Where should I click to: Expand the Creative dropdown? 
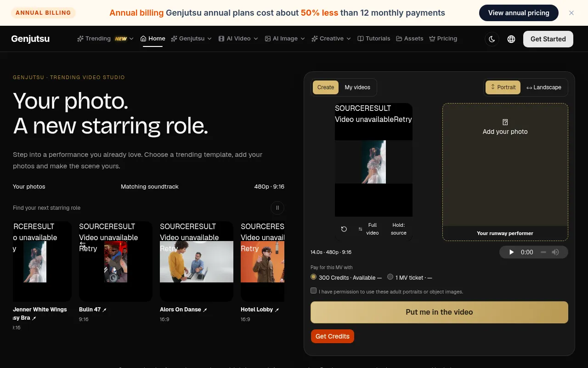point(331,39)
